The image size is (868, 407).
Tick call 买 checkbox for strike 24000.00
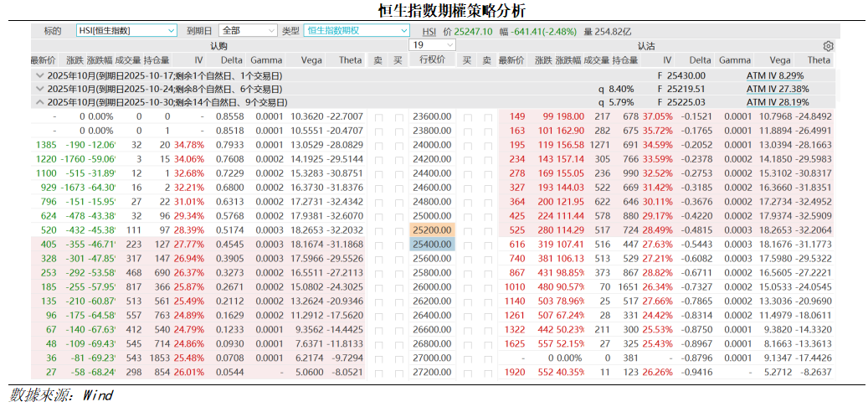point(398,146)
